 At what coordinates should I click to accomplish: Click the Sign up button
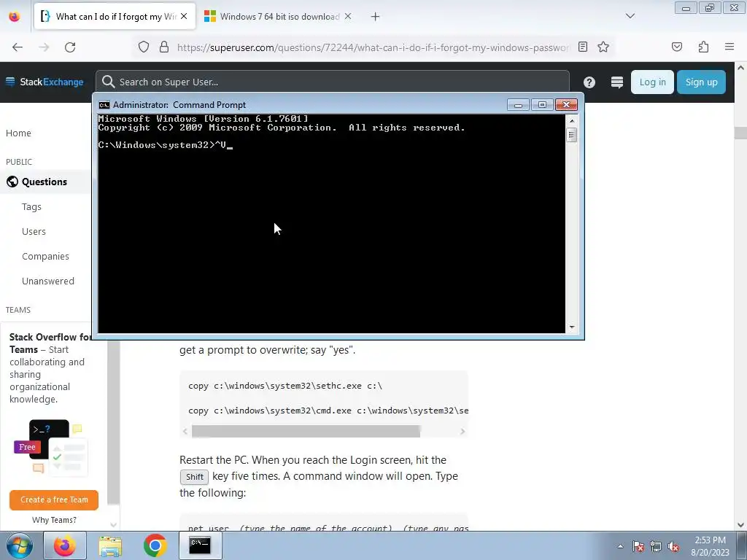pos(701,82)
